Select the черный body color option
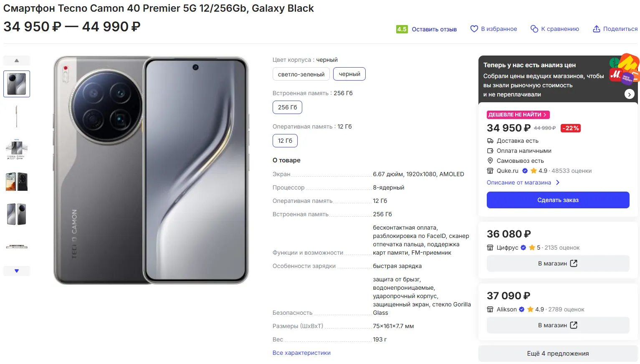640x364 pixels. click(349, 74)
